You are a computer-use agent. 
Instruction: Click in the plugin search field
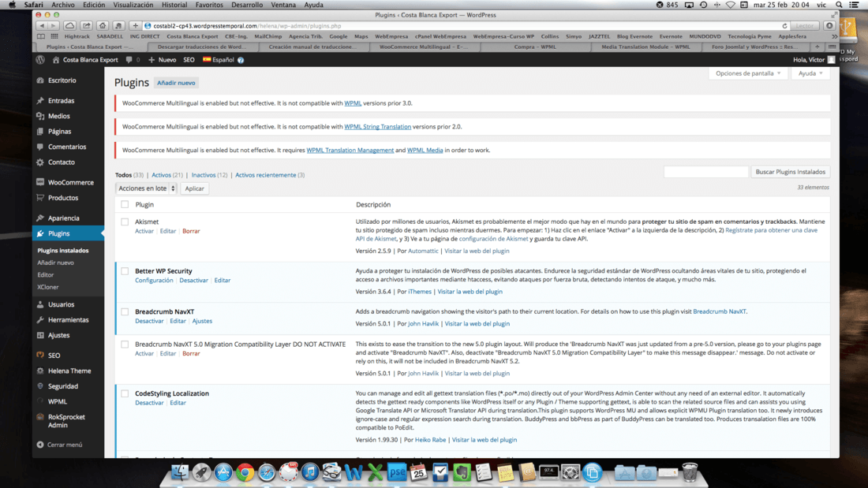[x=705, y=172]
